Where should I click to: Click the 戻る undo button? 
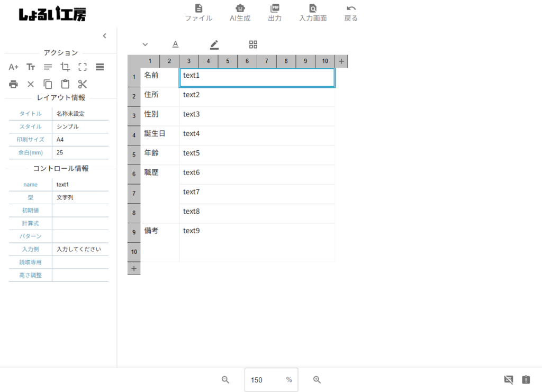351,13
